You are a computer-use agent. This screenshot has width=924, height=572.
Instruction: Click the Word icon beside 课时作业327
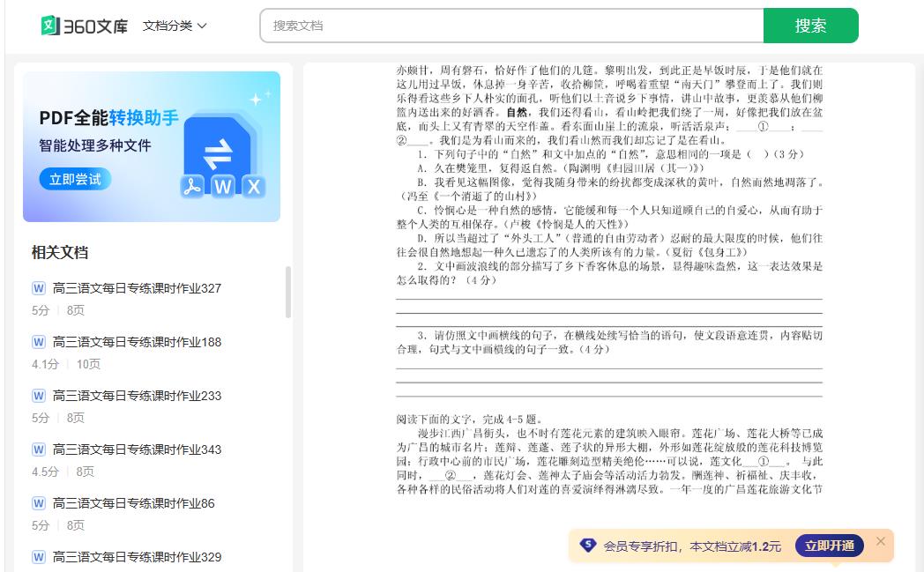point(39,288)
